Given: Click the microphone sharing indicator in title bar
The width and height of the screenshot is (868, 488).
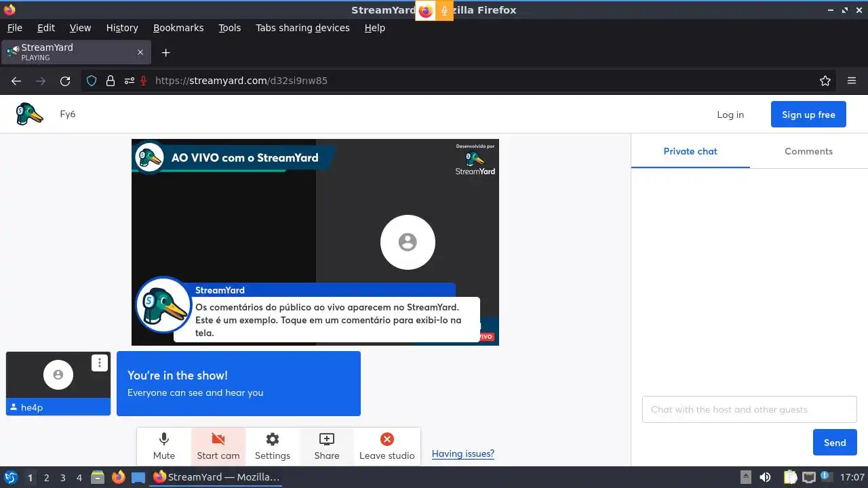Looking at the screenshot, I should tap(444, 10).
